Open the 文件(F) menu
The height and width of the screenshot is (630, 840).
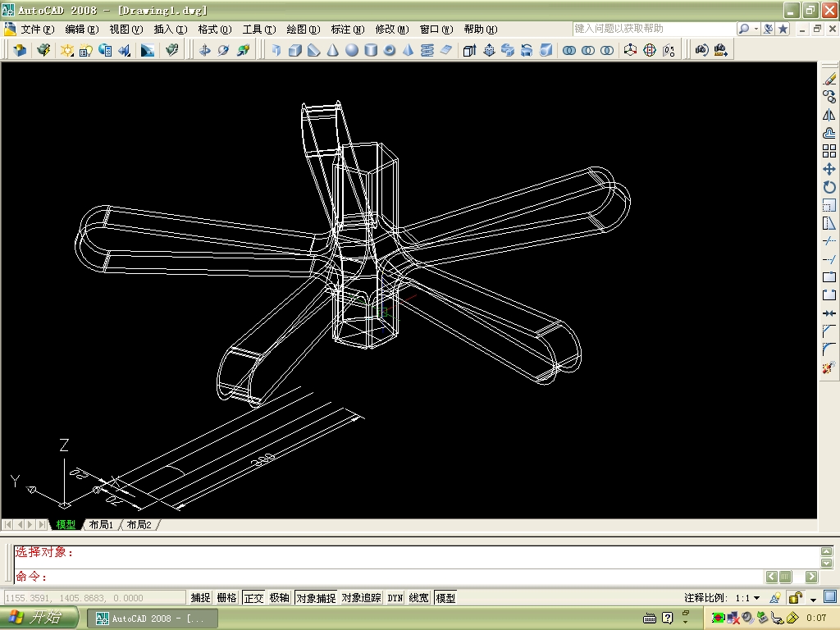pyautogui.click(x=38, y=30)
